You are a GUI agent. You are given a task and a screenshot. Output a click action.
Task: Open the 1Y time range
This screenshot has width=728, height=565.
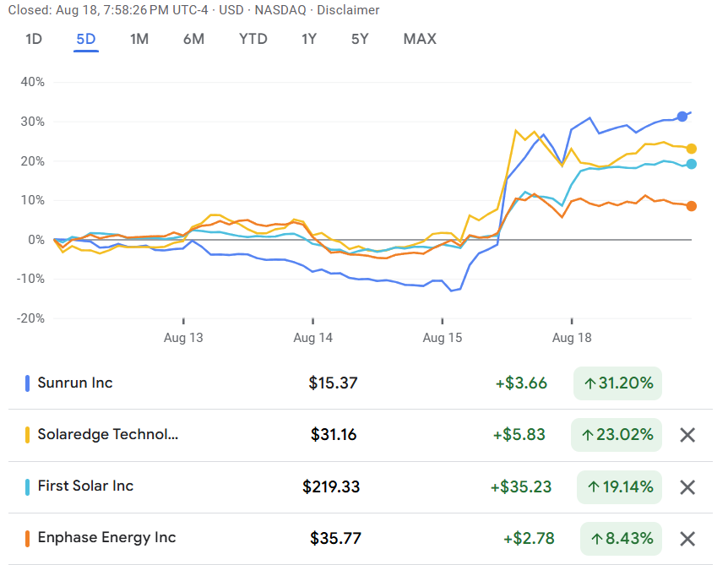tap(309, 39)
